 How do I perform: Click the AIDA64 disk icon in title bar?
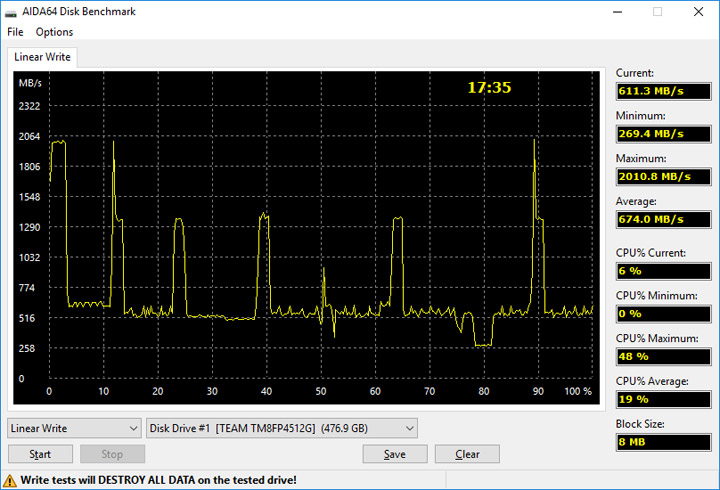click(11, 12)
